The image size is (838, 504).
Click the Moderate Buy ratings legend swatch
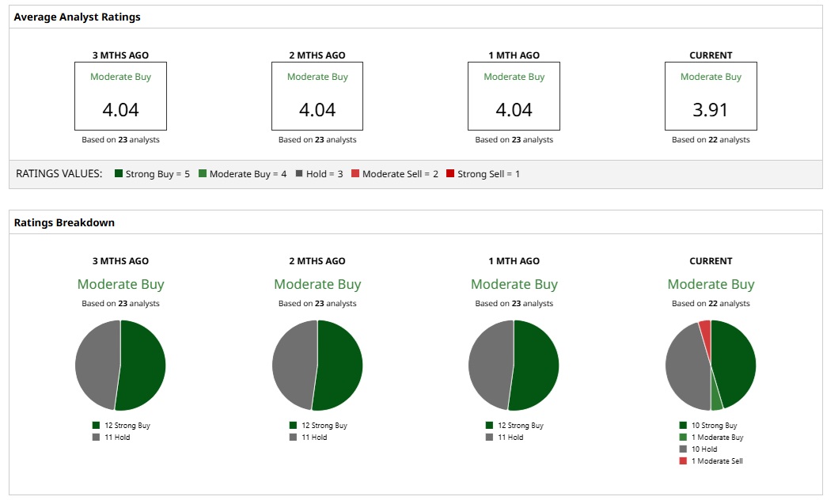203,173
